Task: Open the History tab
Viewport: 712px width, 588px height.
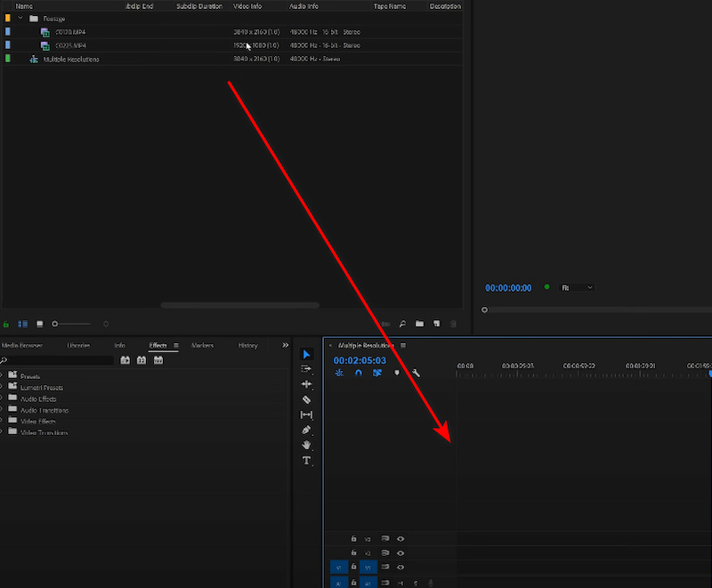Action: pos(248,346)
